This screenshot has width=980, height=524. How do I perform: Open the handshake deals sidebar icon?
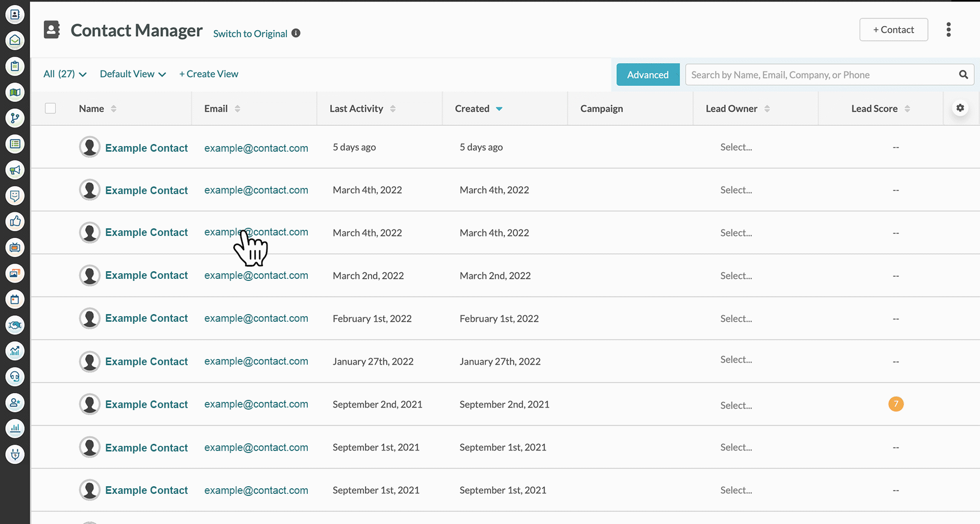click(x=15, y=325)
